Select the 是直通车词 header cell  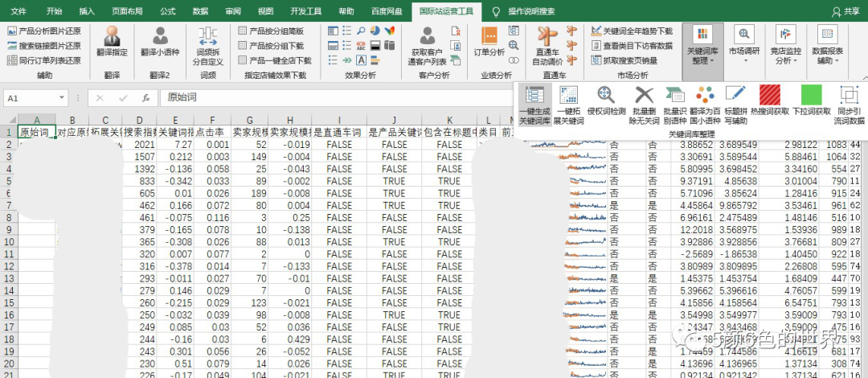pos(339,133)
